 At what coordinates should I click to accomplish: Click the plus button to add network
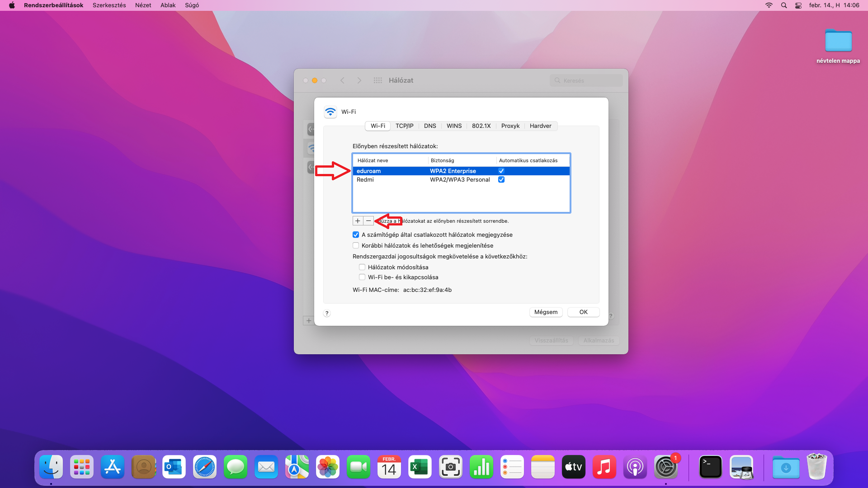click(x=358, y=221)
